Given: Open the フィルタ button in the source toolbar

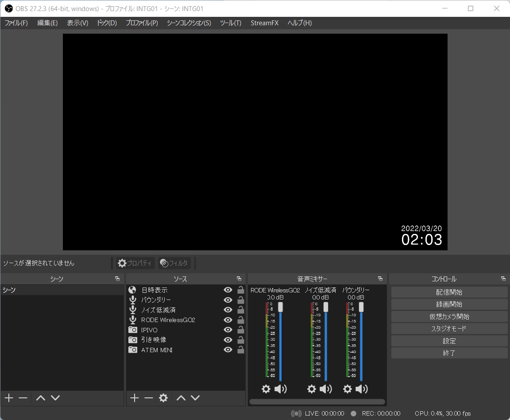Looking at the screenshot, I should click(x=174, y=263).
